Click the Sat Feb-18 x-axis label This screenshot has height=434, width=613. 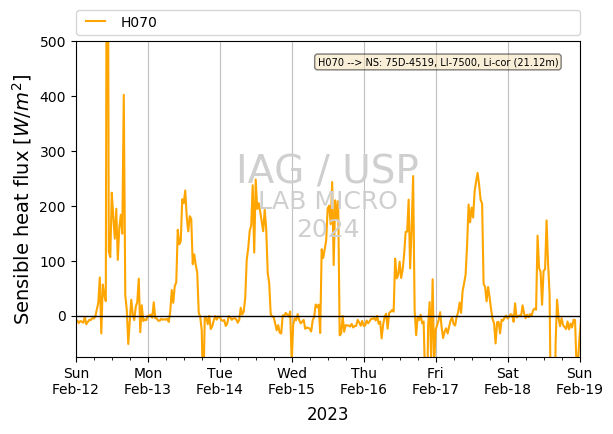[x=507, y=381]
